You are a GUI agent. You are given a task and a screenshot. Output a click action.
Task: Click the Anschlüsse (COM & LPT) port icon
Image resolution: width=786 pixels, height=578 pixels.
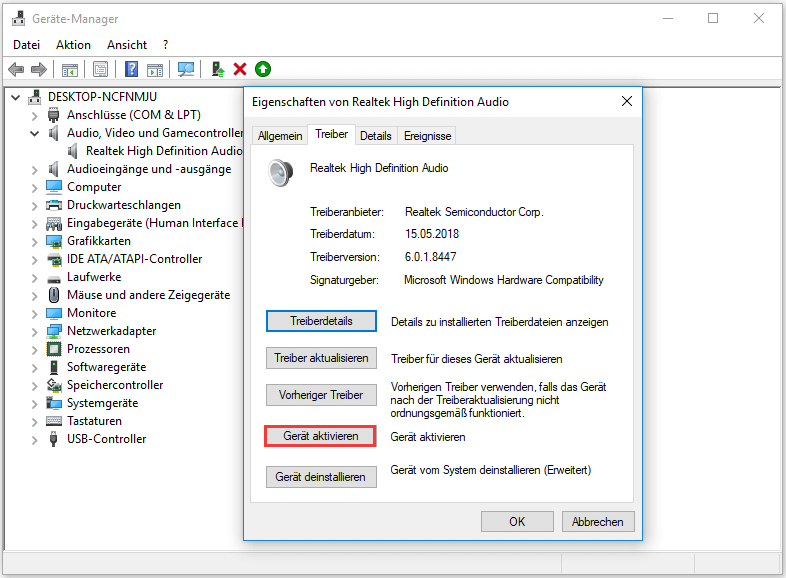click(x=53, y=115)
